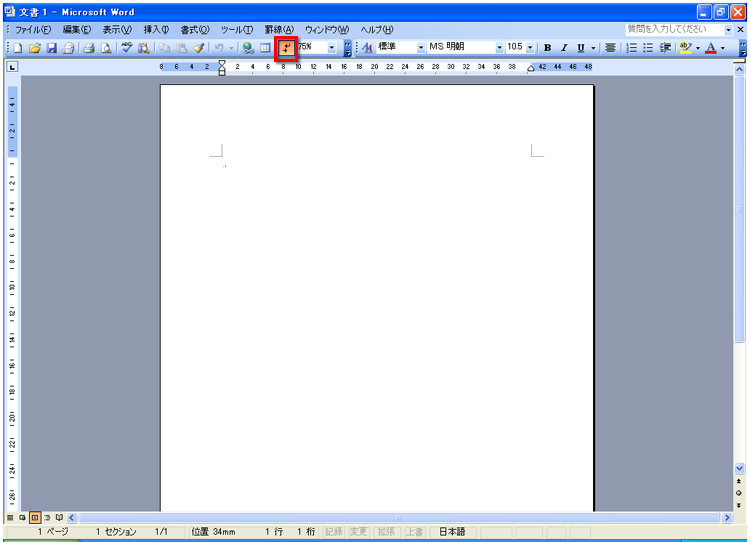This screenshot has height=542, width=750.
Task: Click the indent icon after the bullets
Action: coord(665,47)
